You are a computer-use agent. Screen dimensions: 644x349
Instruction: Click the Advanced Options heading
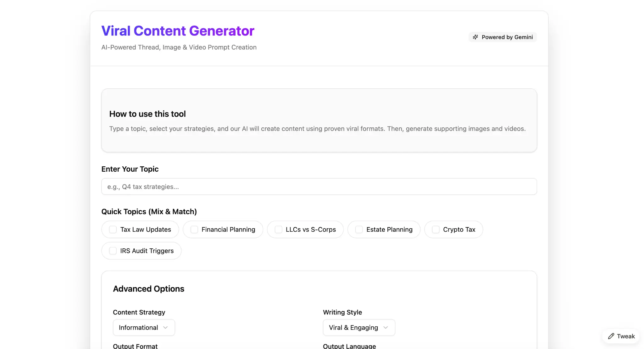point(148,289)
